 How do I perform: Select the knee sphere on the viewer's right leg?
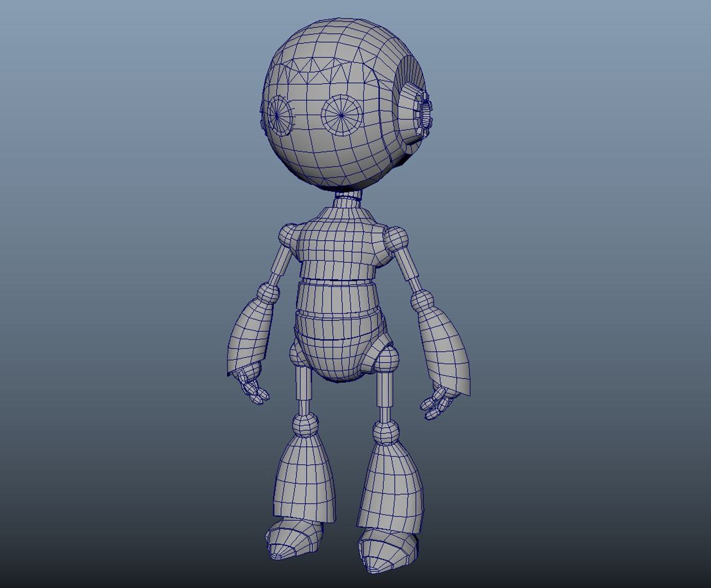tap(386, 432)
